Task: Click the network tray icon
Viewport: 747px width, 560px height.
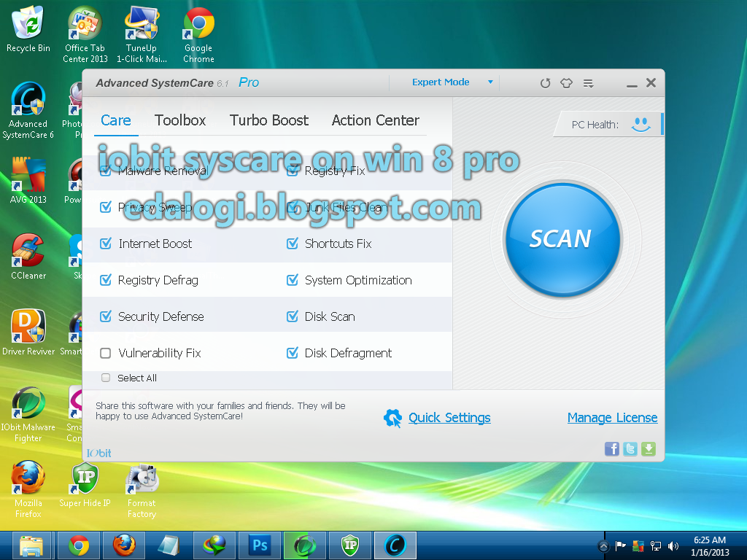Action: 656,546
